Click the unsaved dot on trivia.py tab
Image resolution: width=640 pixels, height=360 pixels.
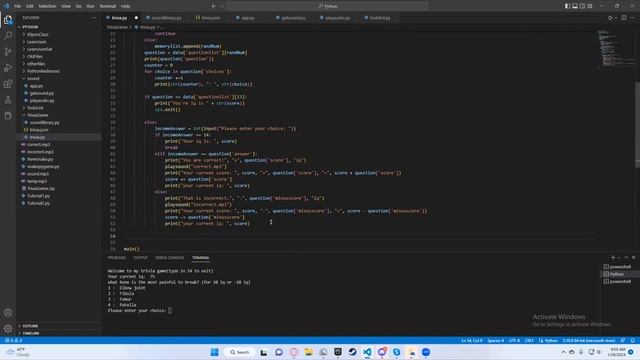pos(136,18)
